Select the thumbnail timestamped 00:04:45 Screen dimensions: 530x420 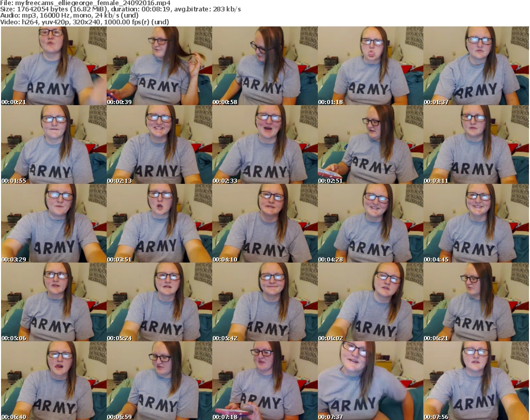(476, 223)
